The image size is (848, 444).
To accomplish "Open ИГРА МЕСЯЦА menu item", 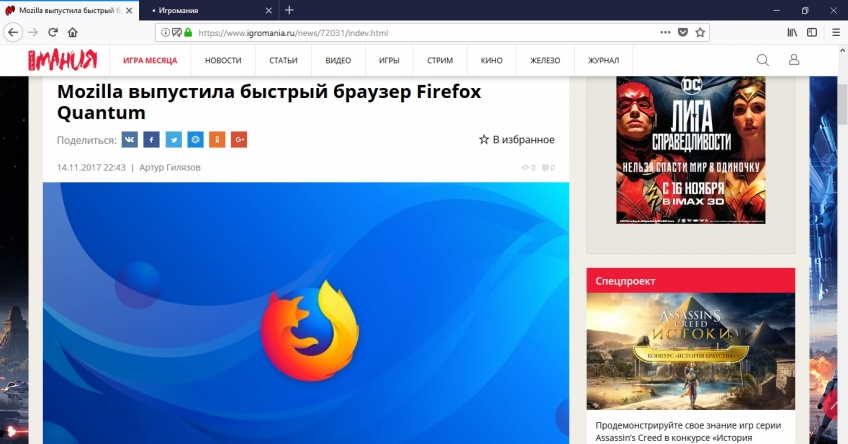I will 150,61.
